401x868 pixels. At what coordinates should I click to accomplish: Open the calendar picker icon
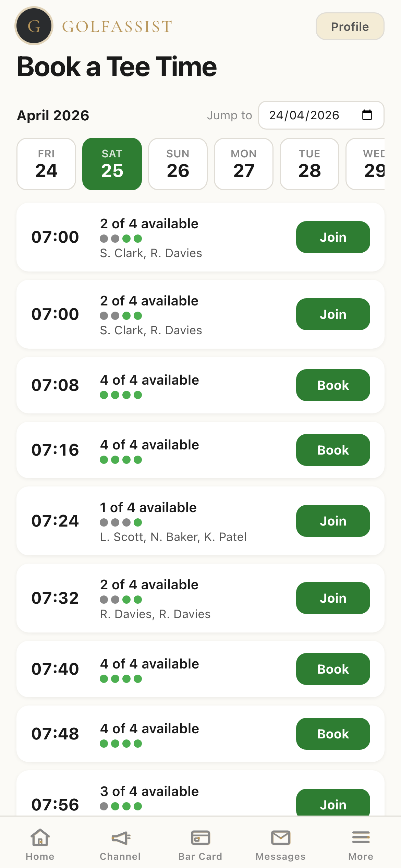[x=367, y=115]
